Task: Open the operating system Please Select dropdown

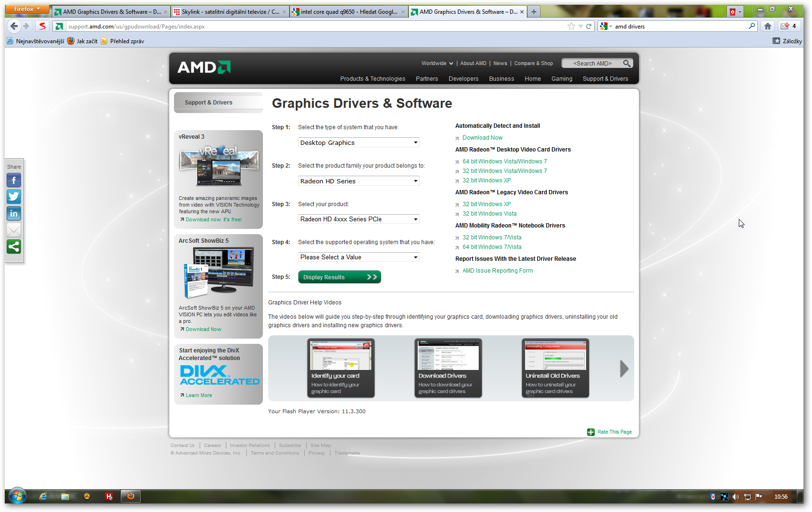Action: pos(359,257)
